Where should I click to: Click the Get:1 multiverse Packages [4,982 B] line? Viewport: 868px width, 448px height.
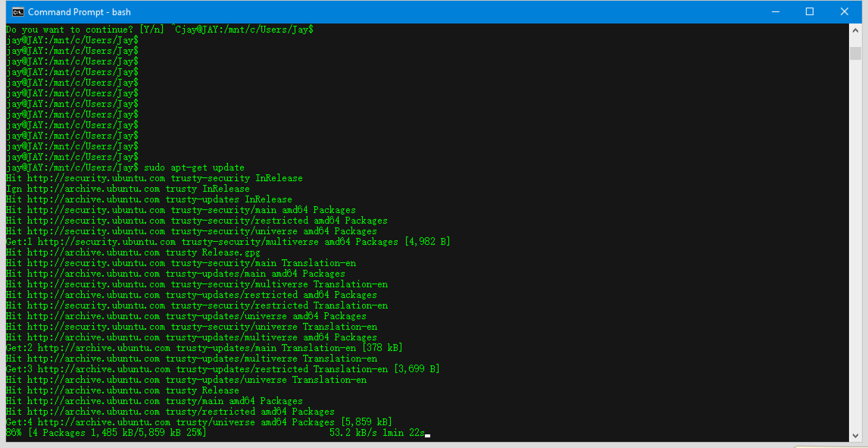point(227,242)
